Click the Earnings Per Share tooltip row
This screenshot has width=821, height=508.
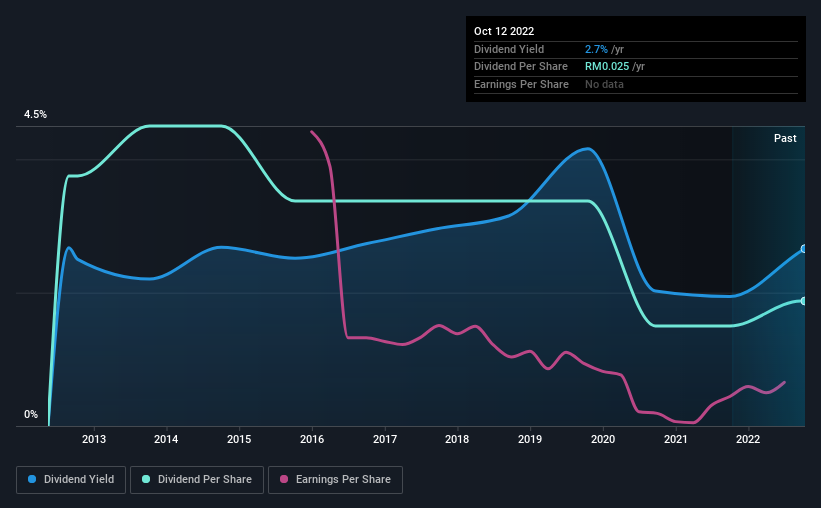pyautogui.click(x=636, y=84)
